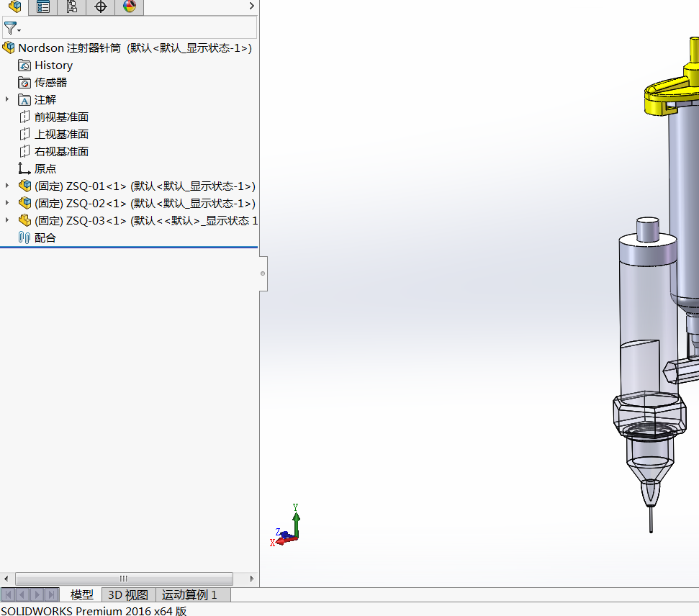The width and height of the screenshot is (699, 616).
Task: Open the DisplayManager appearance tab
Action: [130, 6]
